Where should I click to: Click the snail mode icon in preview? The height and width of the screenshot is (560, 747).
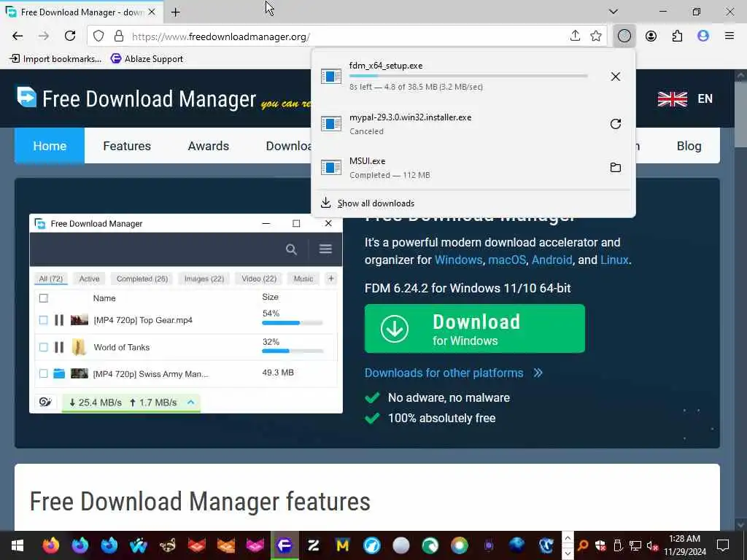click(x=46, y=402)
